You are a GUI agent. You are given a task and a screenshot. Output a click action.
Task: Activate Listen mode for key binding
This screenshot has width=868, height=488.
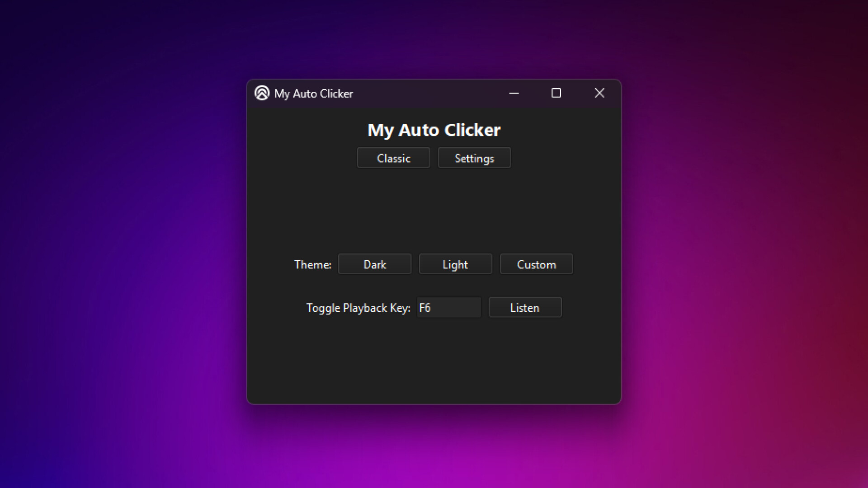tap(524, 307)
